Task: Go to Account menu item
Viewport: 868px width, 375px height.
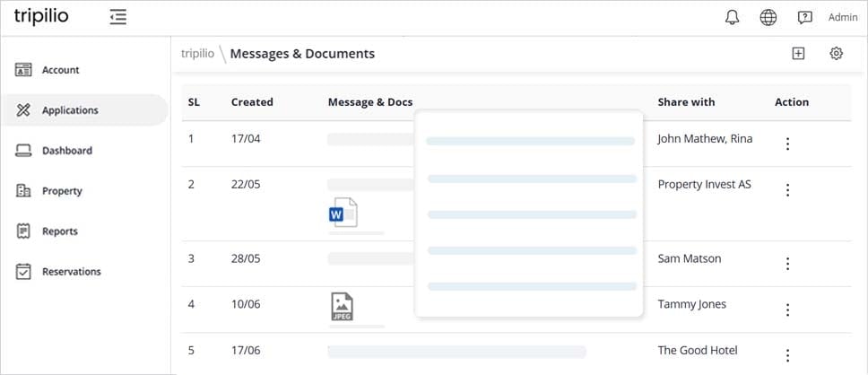Action: coord(61,70)
